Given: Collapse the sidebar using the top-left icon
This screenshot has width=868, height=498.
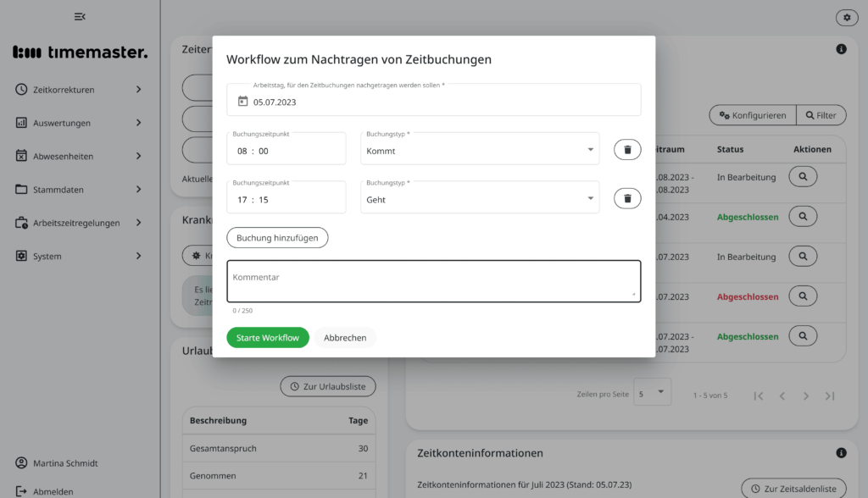Looking at the screenshot, I should [x=81, y=16].
